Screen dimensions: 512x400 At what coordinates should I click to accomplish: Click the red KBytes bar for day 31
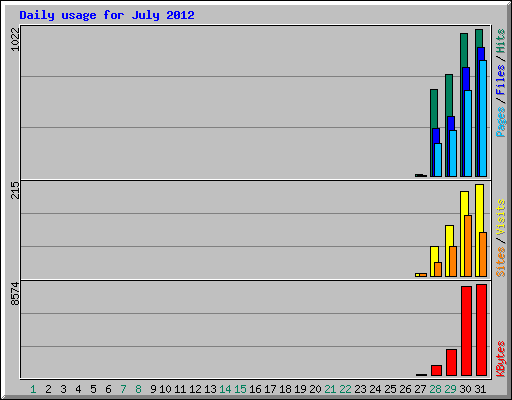(481, 330)
